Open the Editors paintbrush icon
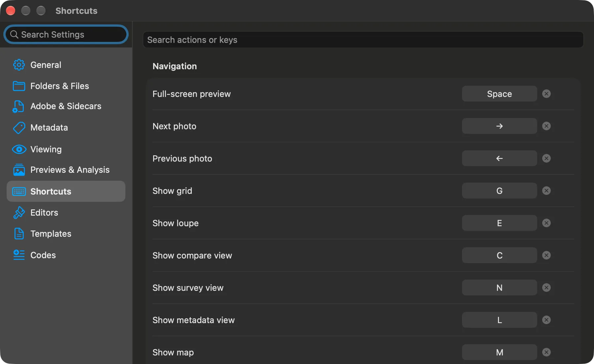The width and height of the screenshot is (594, 364). point(19,213)
